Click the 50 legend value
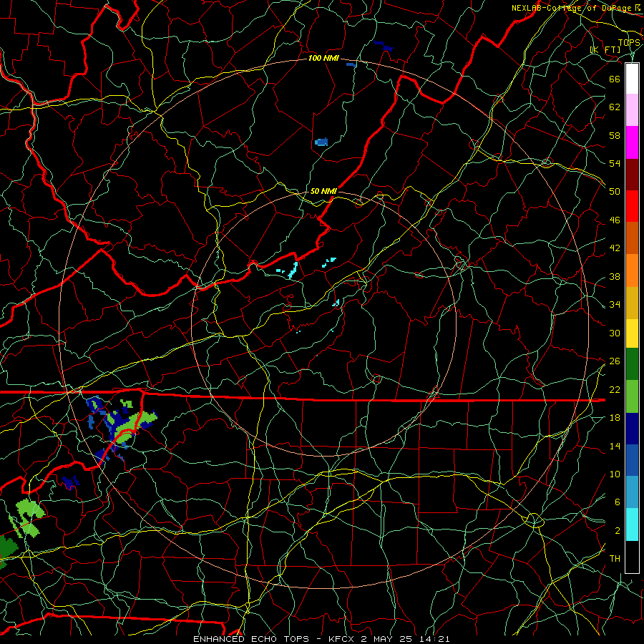 point(615,192)
